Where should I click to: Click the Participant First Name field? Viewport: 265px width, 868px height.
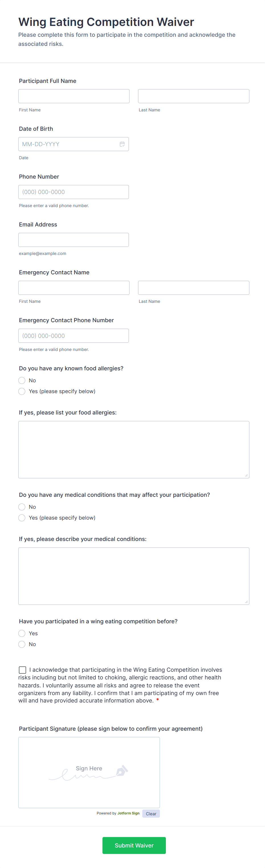coord(74,96)
